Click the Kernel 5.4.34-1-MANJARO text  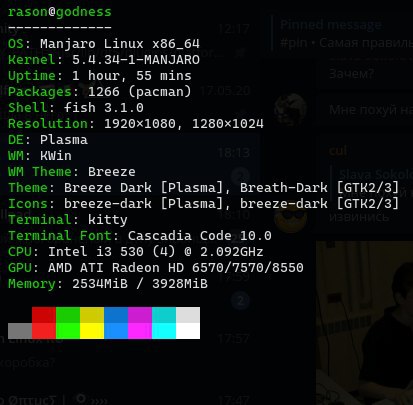point(104,60)
